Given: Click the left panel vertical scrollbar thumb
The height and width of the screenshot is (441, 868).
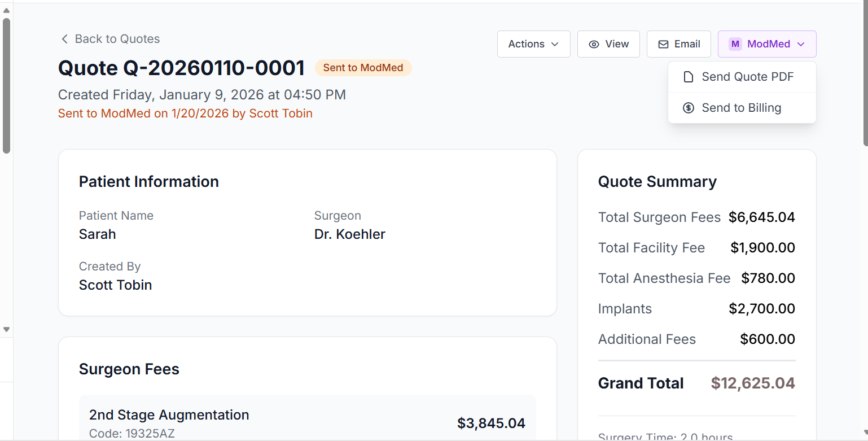Looking at the screenshot, I should pos(6,86).
